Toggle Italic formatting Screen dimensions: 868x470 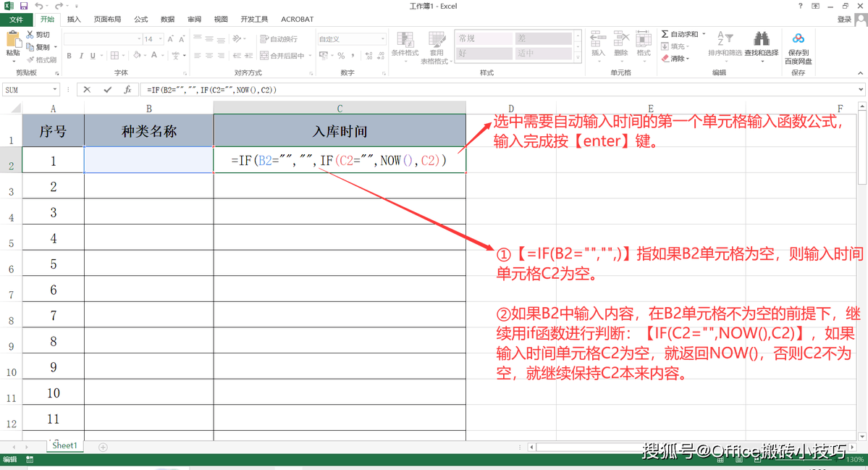[x=81, y=55]
